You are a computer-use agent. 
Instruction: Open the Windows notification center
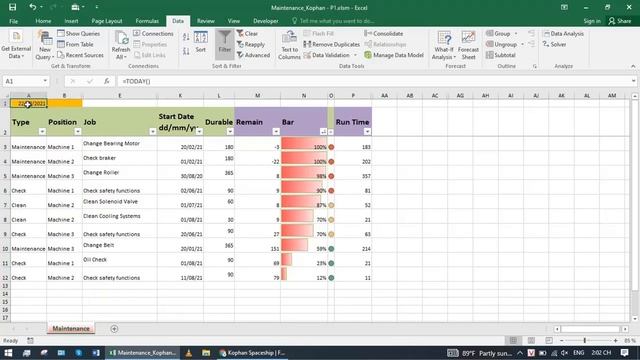(x=624, y=353)
